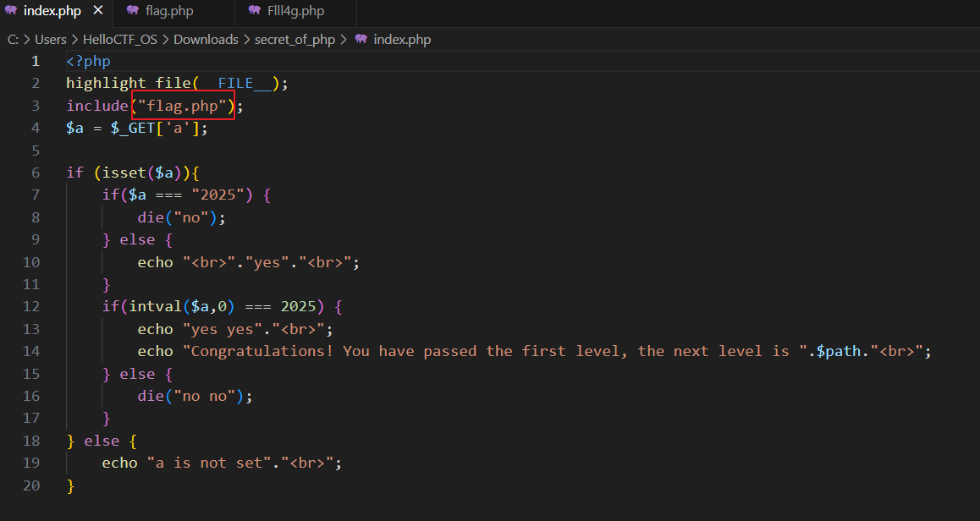Select the Users breadcrumb segment
980x521 pixels.
click(x=51, y=40)
